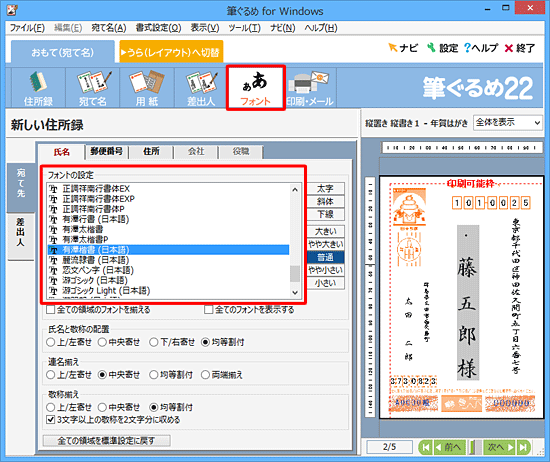Open the 住所録 address book toolbar icon
Screen dimensions: 550x462
point(38,88)
